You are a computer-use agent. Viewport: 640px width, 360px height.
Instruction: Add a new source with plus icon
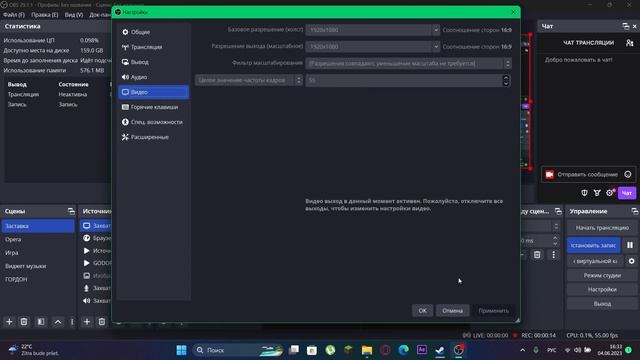tap(87, 322)
